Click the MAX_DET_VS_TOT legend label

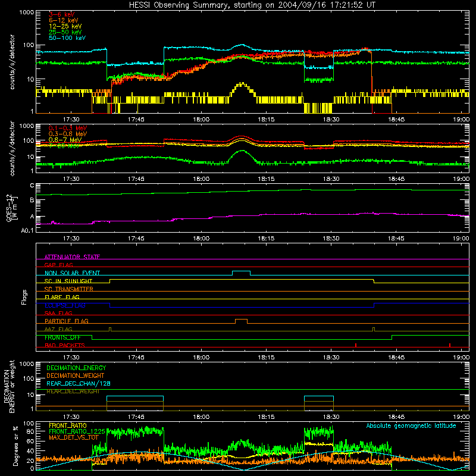click(x=74, y=437)
